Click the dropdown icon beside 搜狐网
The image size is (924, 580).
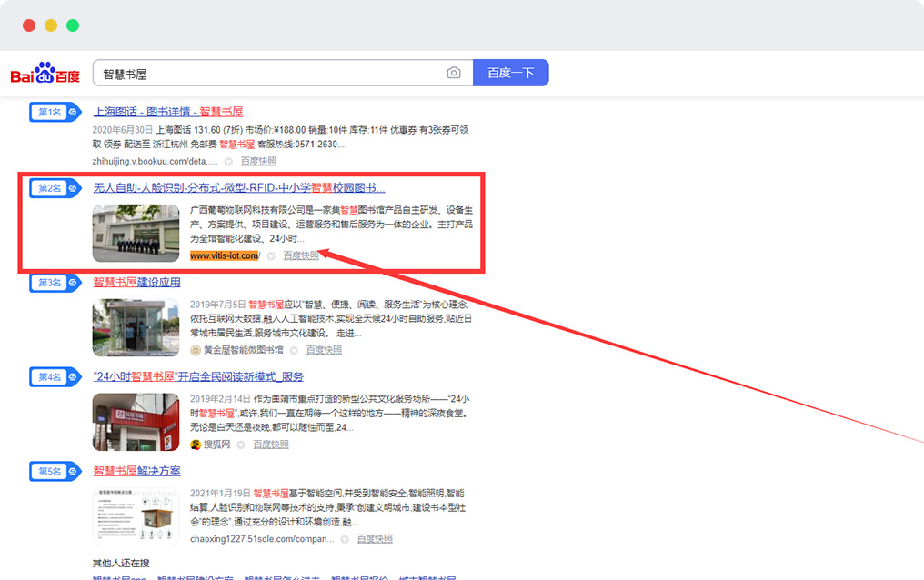pos(241,445)
